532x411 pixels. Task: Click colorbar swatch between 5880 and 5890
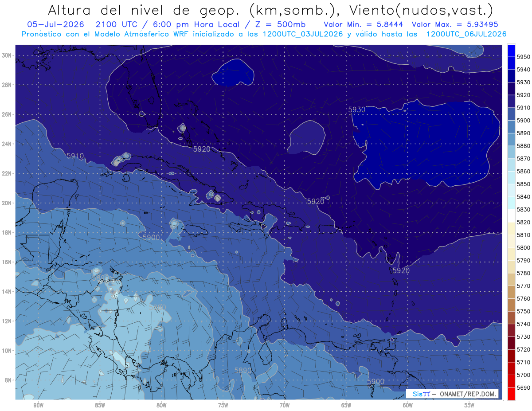click(x=511, y=139)
